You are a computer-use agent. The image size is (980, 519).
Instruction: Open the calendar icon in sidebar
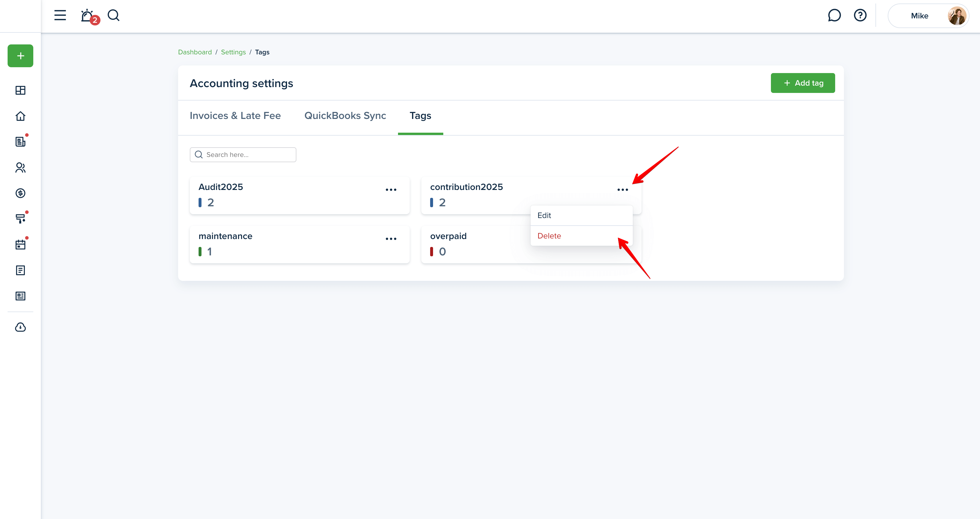[x=20, y=244]
